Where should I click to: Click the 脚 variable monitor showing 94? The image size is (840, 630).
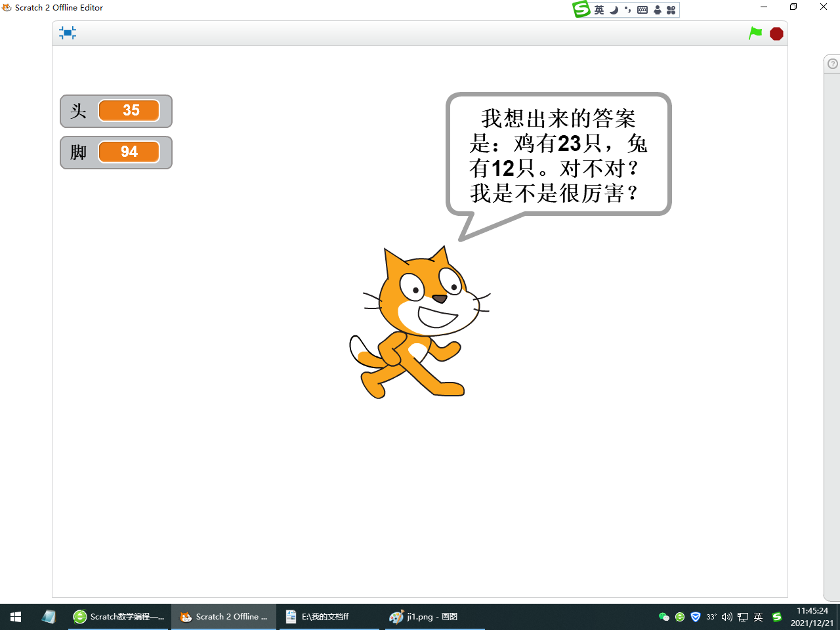[x=116, y=152]
